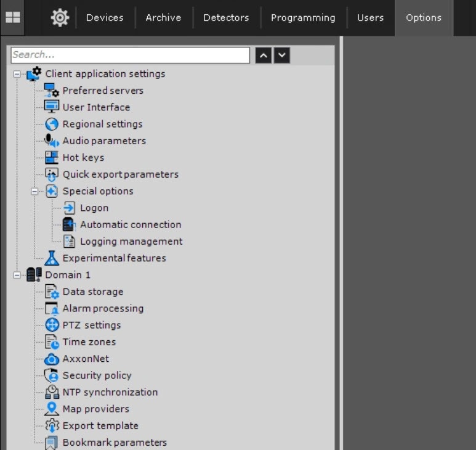Screen dimensions: 476x450
Task: Click the AxxonNet cloud icon
Action: [x=52, y=359]
